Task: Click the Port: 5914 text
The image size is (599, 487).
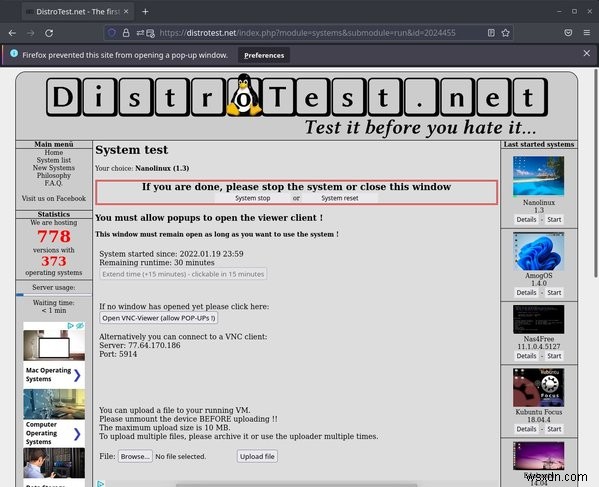Action: point(118,354)
